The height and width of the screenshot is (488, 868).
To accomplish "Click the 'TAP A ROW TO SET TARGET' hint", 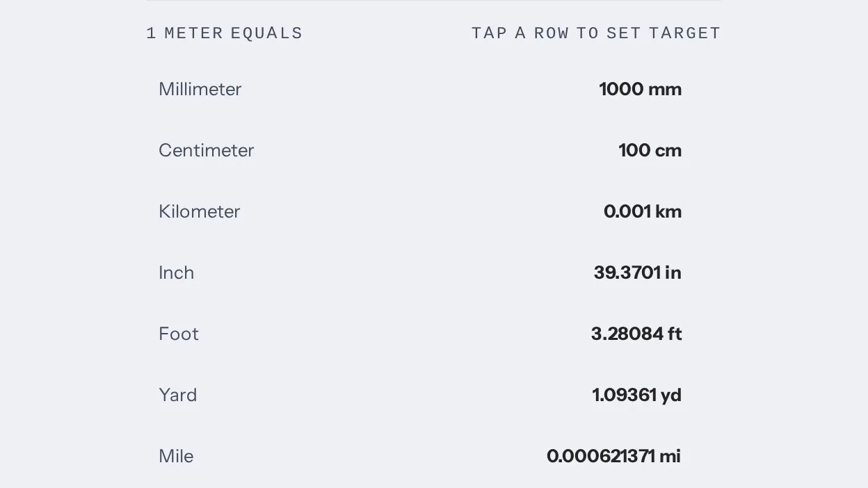I will [596, 33].
